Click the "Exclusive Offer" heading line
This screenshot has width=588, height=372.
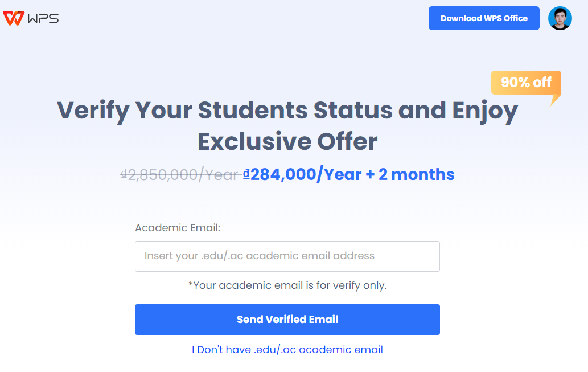(x=287, y=141)
